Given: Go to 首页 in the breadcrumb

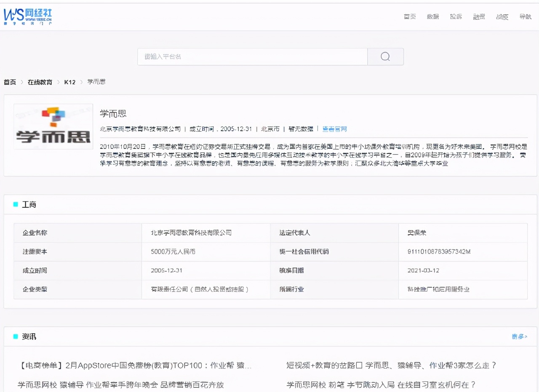Looking at the screenshot, I should pyautogui.click(x=10, y=82).
